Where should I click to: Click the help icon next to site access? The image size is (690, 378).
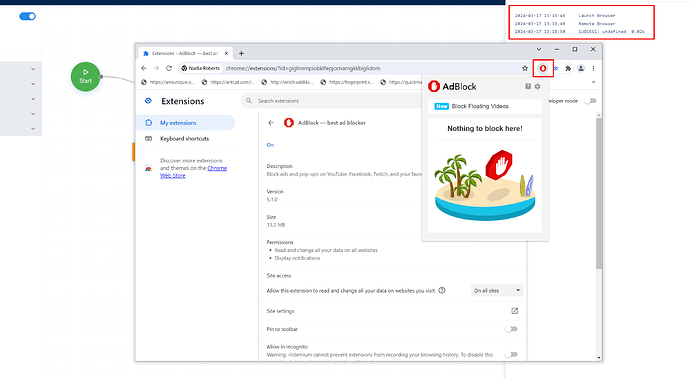pyautogui.click(x=442, y=290)
